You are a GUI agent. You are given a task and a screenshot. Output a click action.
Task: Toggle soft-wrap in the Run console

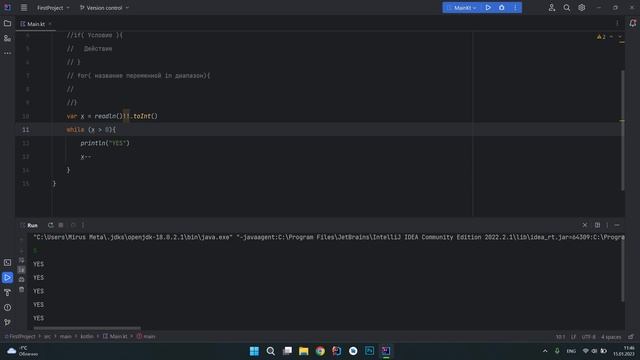[x=22, y=260]
